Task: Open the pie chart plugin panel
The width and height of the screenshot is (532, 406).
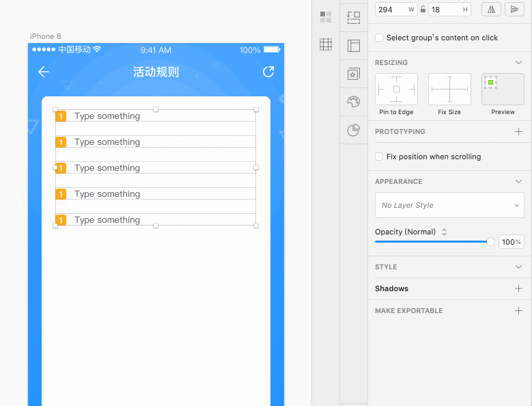Action: tap(353, 130)
